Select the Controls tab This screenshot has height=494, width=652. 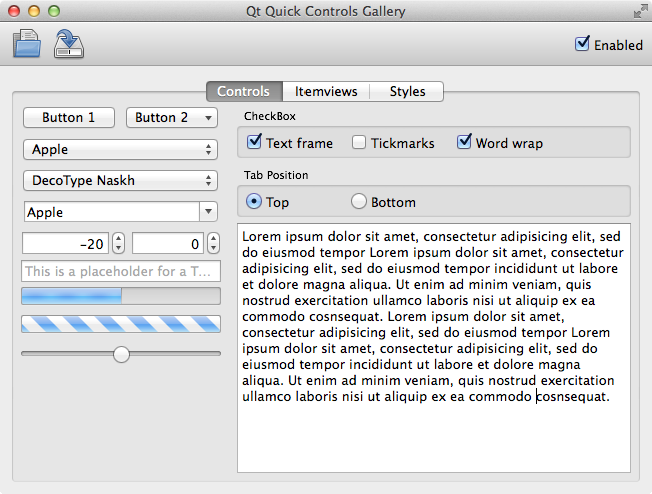243,91
